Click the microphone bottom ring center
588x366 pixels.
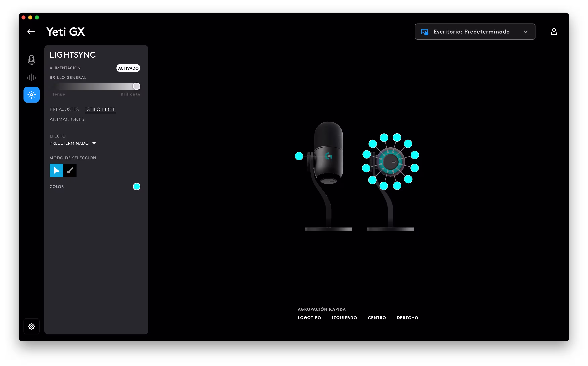pos(390,162)
